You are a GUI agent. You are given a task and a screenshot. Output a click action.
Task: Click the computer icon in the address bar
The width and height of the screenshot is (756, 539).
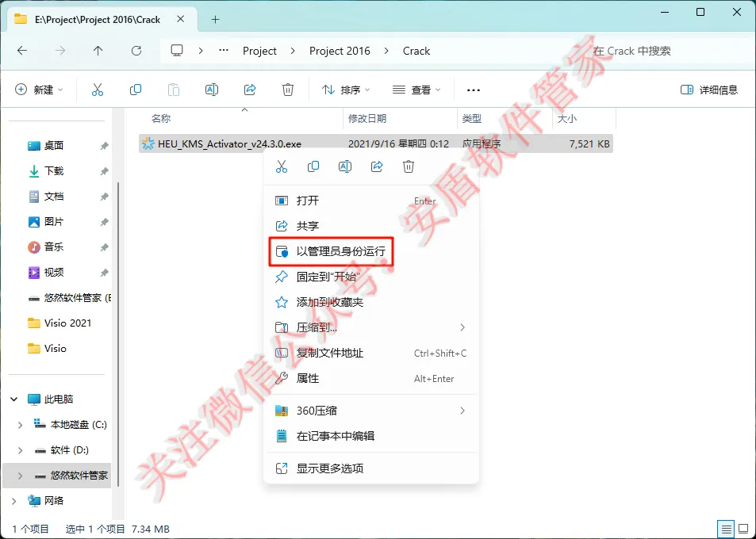(177, 51)
